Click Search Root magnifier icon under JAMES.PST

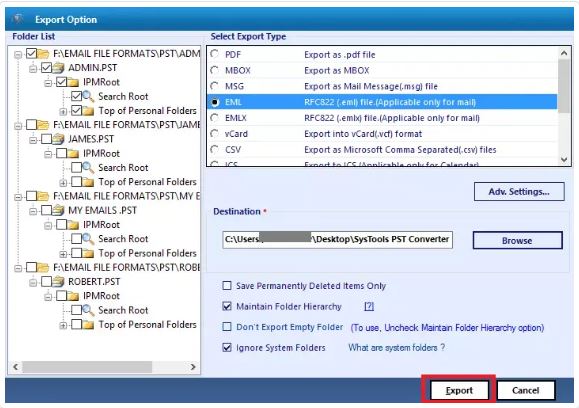(88, 168)
